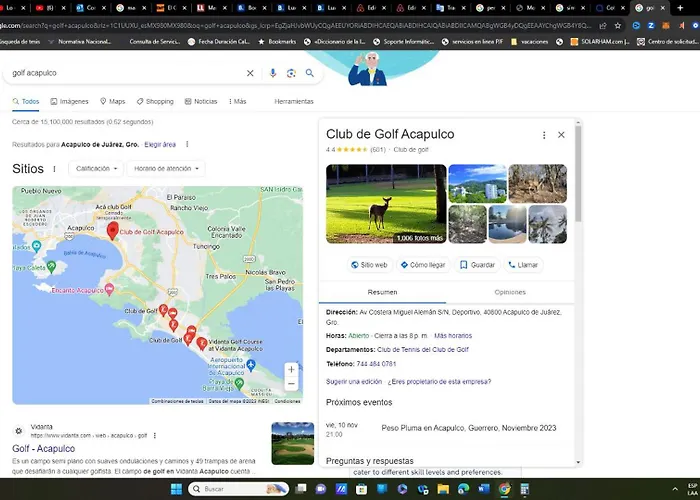Viewport: 700px width, 500px height.
Task: Open the Más search options menu
Action: (x=236, y=101)
